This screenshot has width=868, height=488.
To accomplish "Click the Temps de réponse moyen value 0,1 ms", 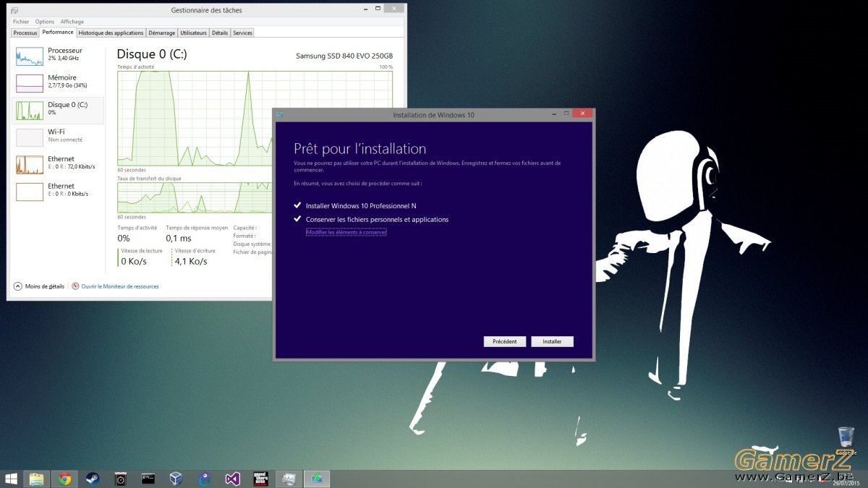I will 179,238.
